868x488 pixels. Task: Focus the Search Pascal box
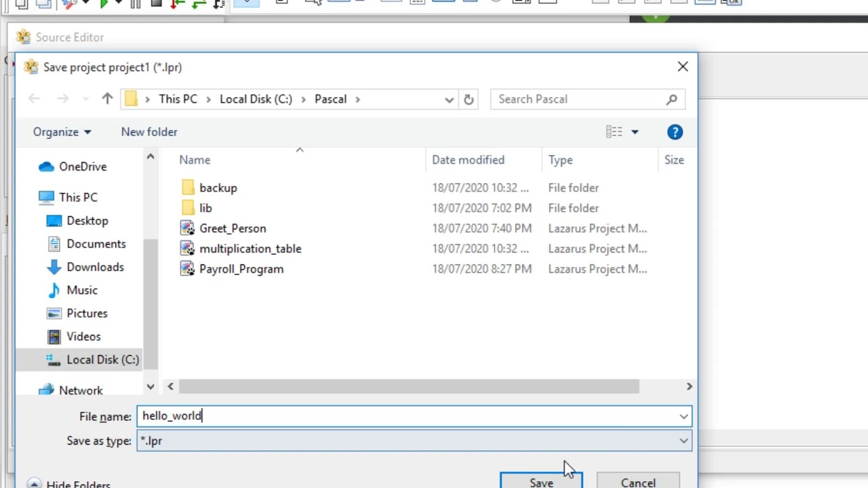pos(587,100)
